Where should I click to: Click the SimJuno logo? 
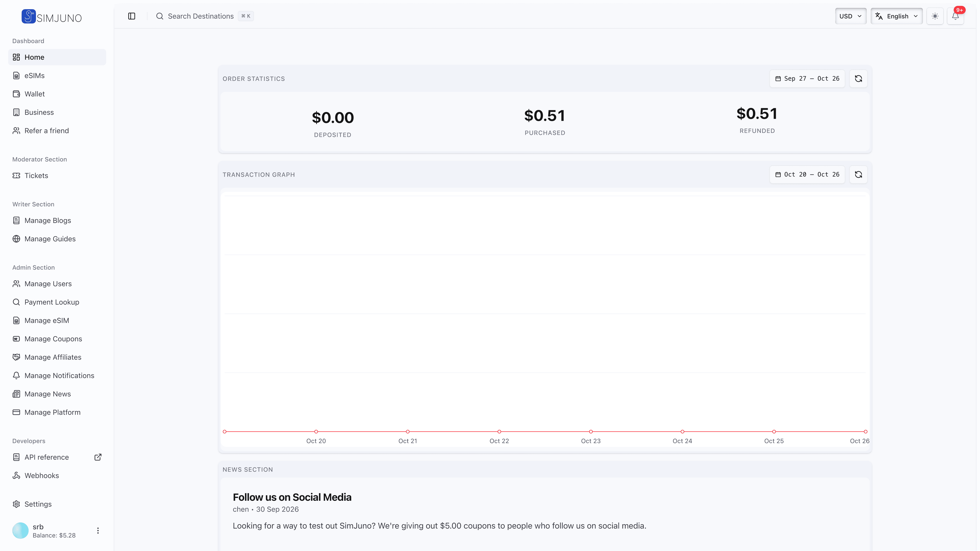point(51,16)
